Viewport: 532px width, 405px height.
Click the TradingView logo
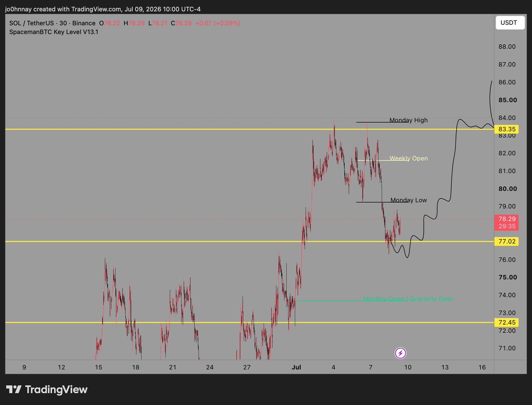(x=46, y=389)
